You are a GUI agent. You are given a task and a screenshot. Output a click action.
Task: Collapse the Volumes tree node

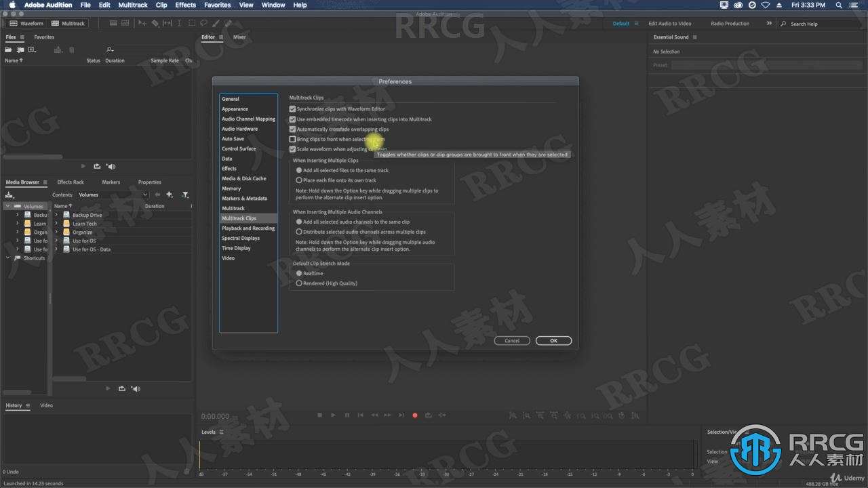8,206
